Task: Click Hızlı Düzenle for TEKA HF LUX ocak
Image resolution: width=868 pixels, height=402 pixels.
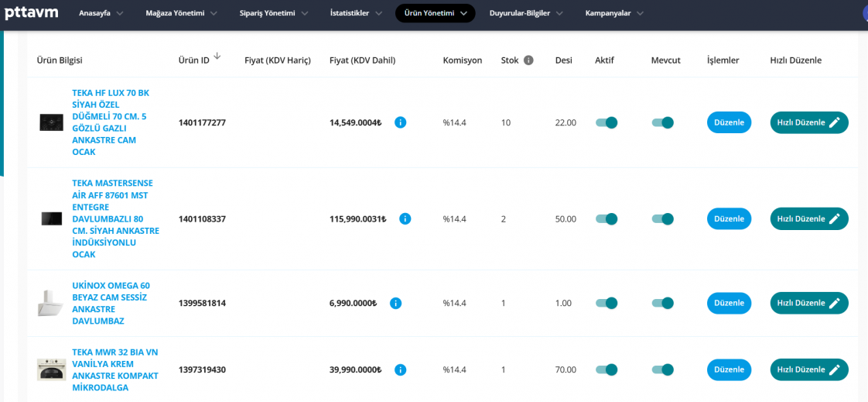Action: pos(808,122)
